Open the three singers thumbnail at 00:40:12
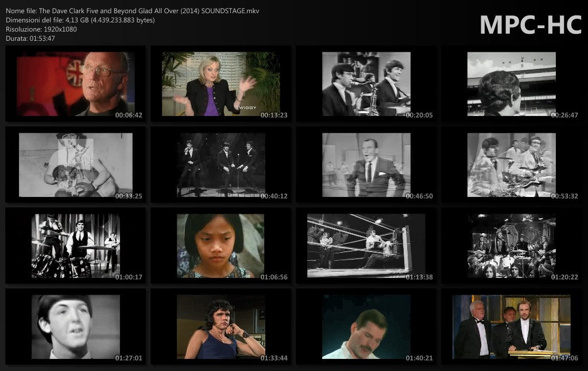Screen dimensions: 588x371 click(220, 165)
